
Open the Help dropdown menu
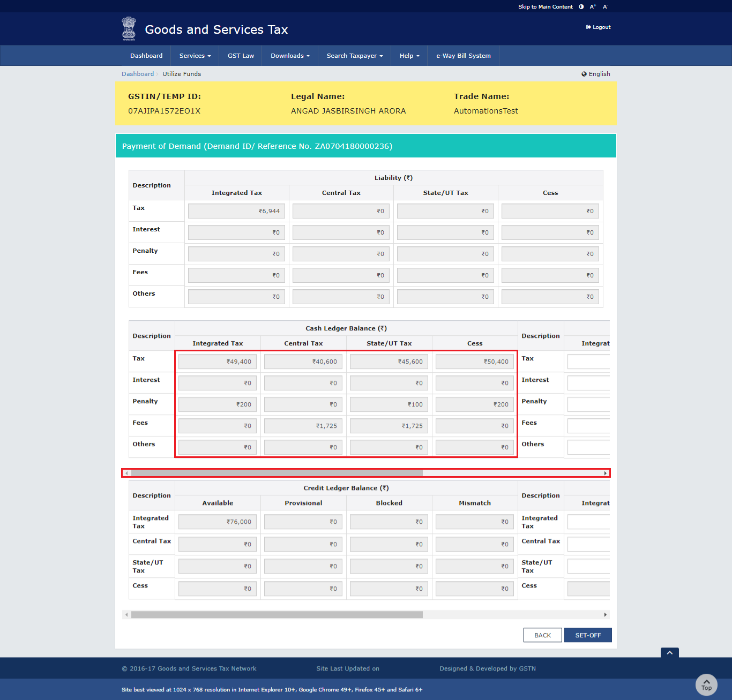pos(408,56)
